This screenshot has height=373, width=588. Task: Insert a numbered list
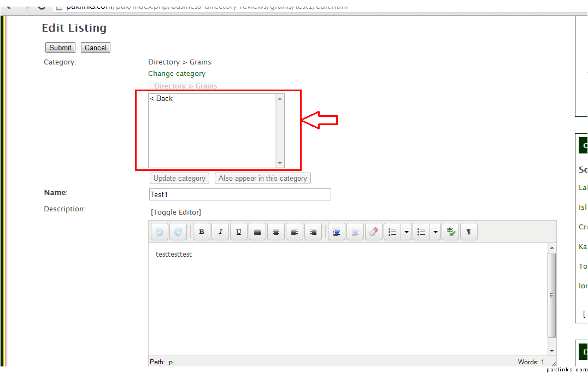(x=392, y=232)
